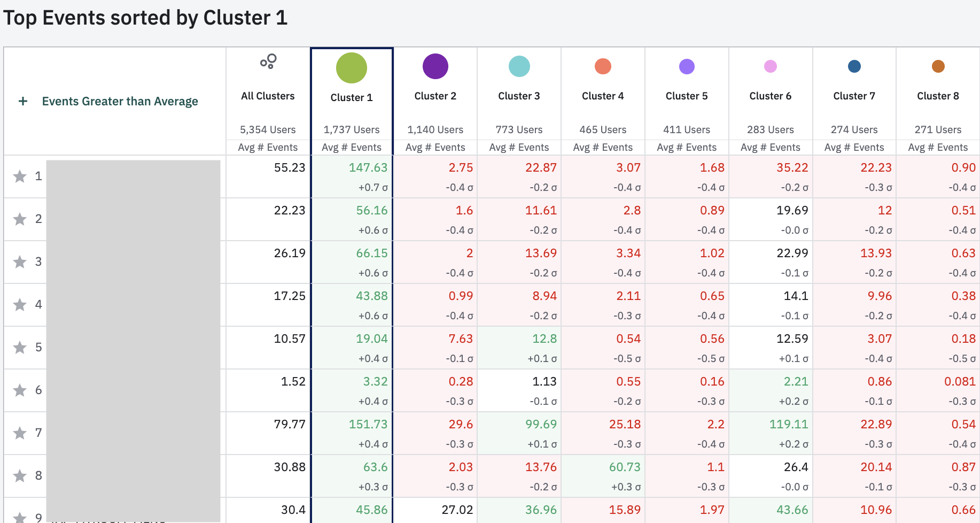
Task: Click the 27.02 value in Cluster 2
Action: coord(457,510)
